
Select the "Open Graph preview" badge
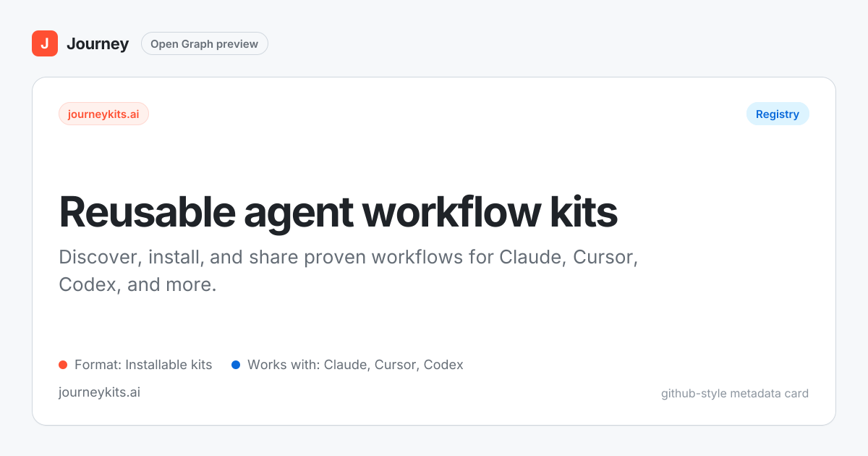(x=204, y=44)
